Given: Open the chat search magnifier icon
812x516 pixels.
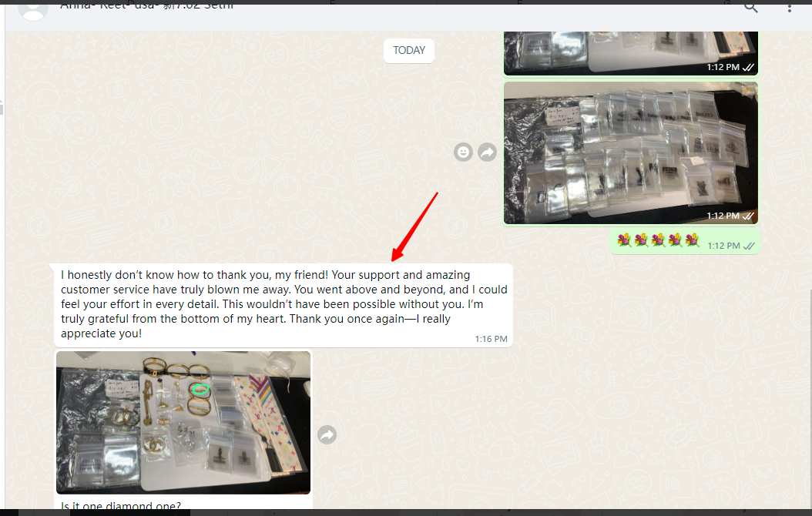Looking at the screenshot, I should [750, 8].
